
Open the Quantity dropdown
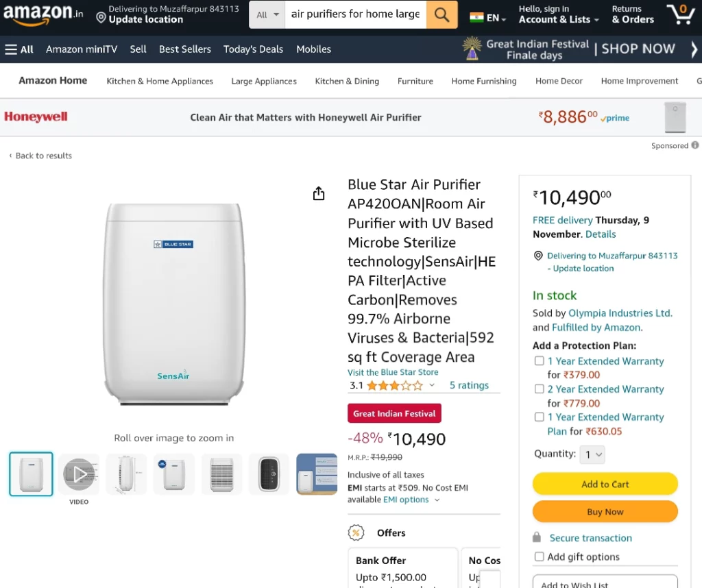click(592, 454)
